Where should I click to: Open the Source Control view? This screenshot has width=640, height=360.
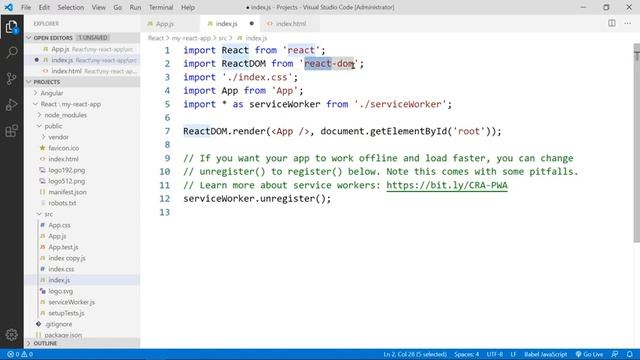pyautogui.click(x=11, y=78)
